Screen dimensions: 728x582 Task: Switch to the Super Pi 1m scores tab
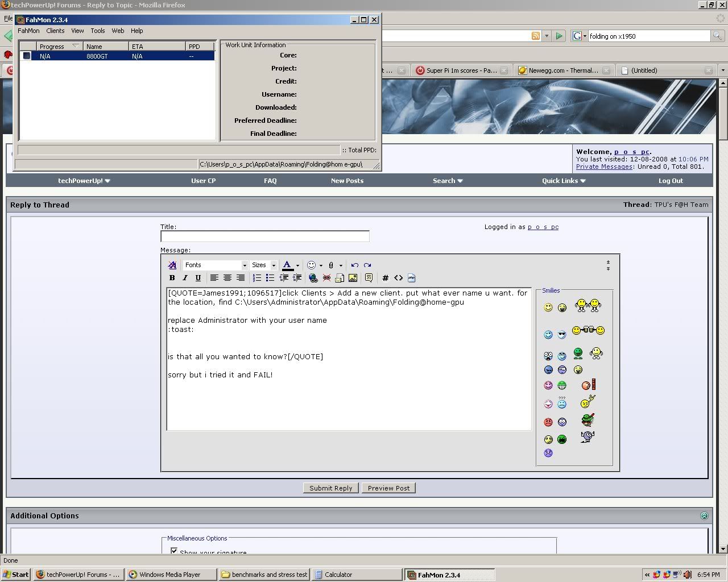pyautogui.click(x=461, y=70)
